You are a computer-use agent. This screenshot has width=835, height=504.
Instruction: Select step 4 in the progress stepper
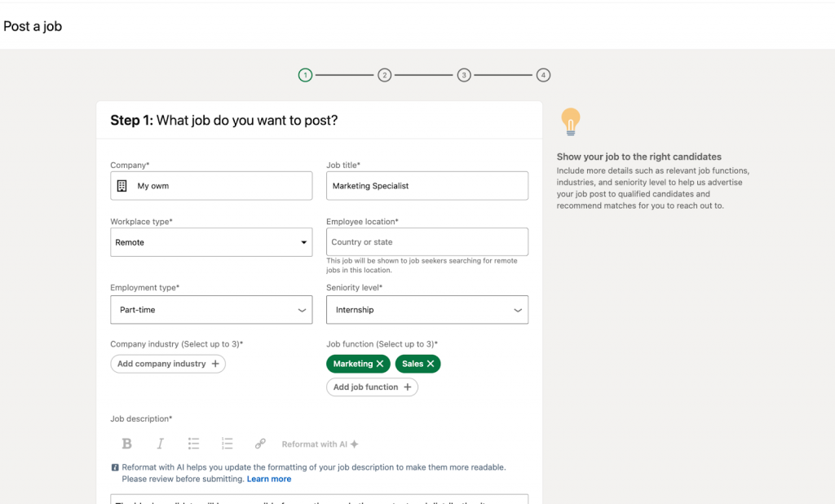tap(543, 74)
